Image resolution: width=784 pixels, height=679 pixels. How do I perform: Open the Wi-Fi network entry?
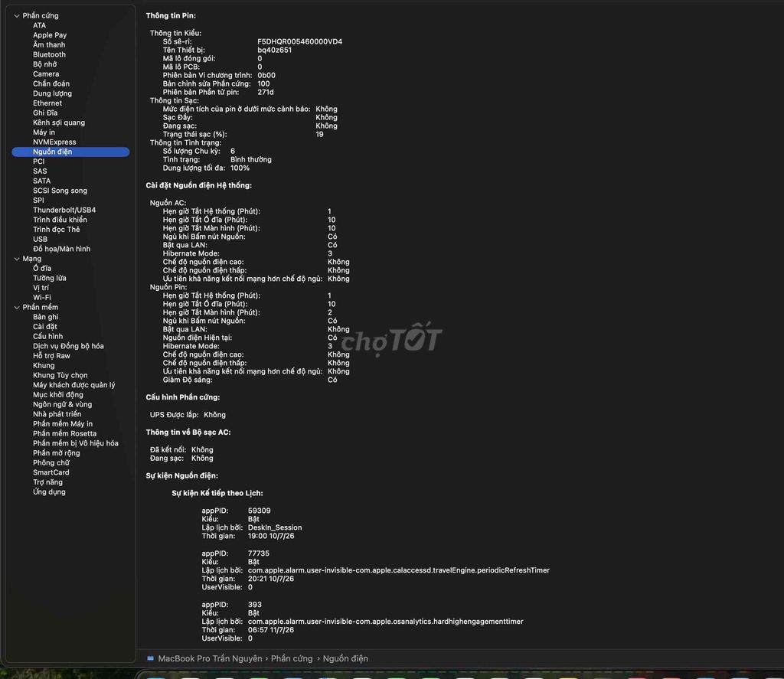[42, 298]
